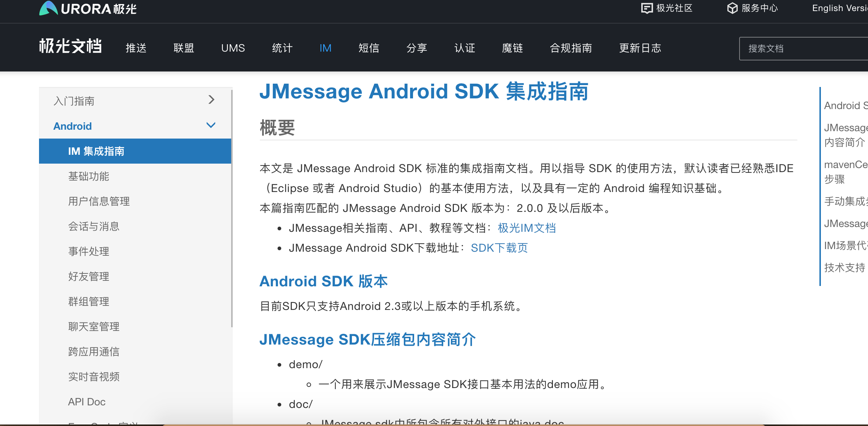
Task: Open the 认证 docs tab
Action: point(465,48)
